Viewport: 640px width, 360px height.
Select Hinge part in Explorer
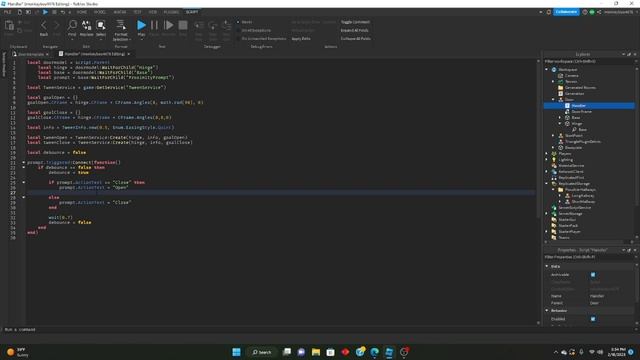pos(576,124)
